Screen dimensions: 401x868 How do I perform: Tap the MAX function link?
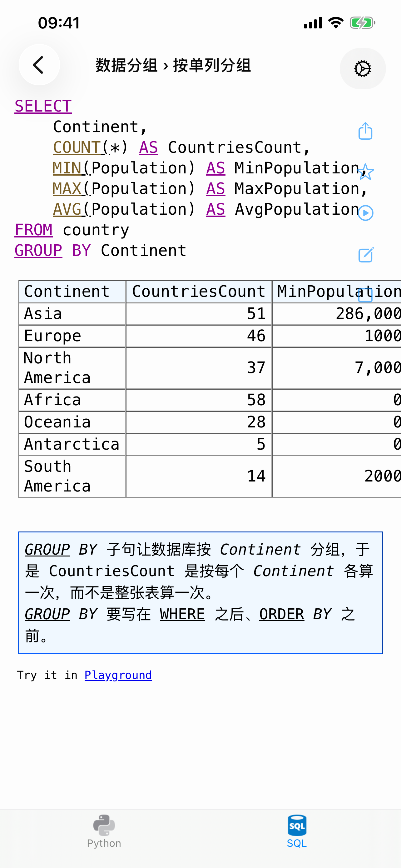(x=67, y=188)
